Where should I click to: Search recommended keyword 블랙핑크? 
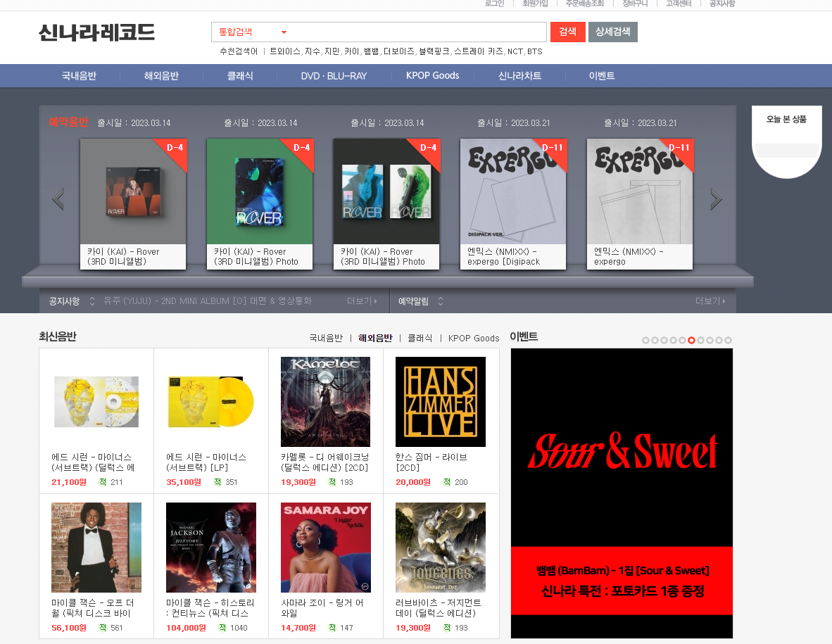[x=434, y=51]
